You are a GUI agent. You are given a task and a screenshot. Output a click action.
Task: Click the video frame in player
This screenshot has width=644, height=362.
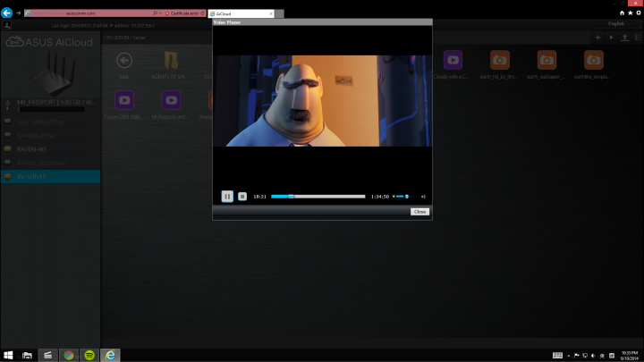[322, 101]
